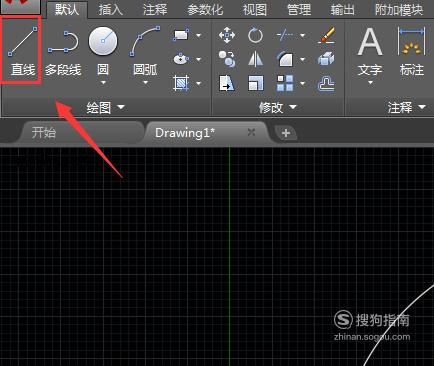Open the 参数化 ribbon tab
This screenshot has width=434, height=366.
(x=205, y=10)
